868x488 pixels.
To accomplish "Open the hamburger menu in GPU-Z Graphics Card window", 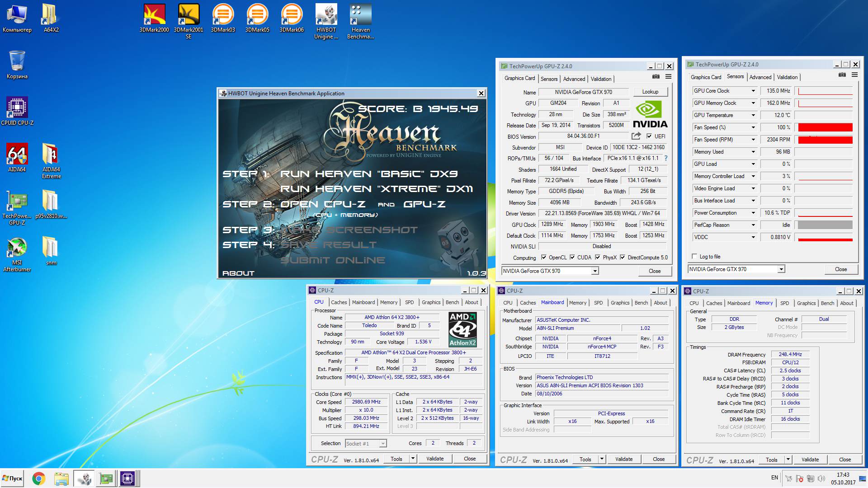I will [668, 76].
